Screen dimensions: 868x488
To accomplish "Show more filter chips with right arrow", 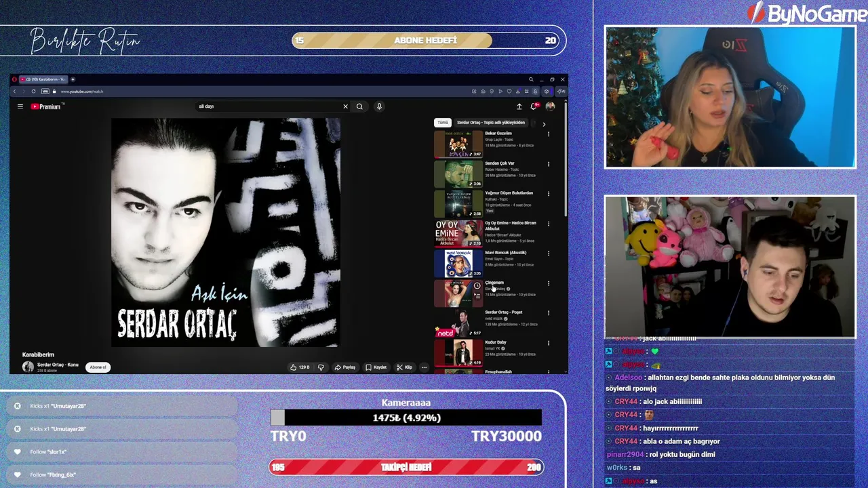I will pos(543,124).
